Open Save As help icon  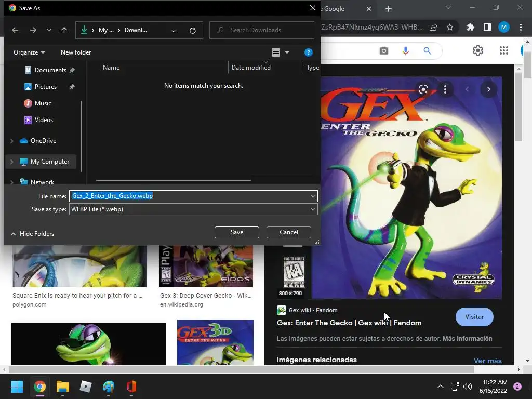[x=308, y=52]
